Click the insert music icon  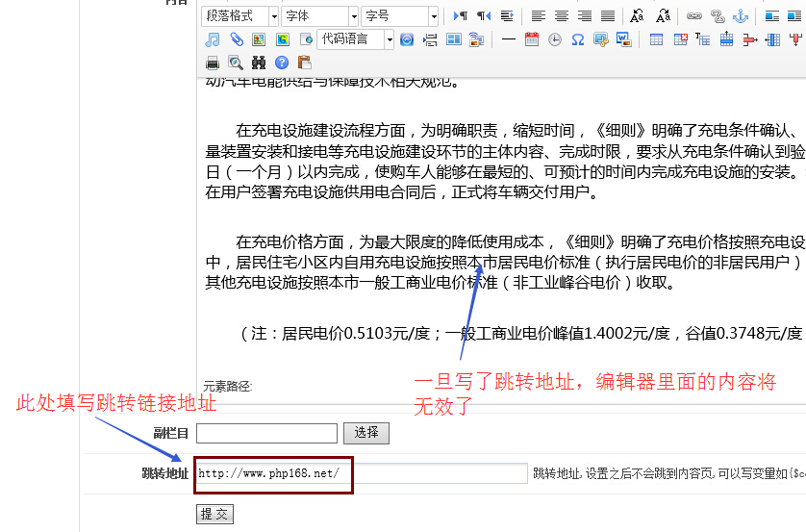[213, 39]
